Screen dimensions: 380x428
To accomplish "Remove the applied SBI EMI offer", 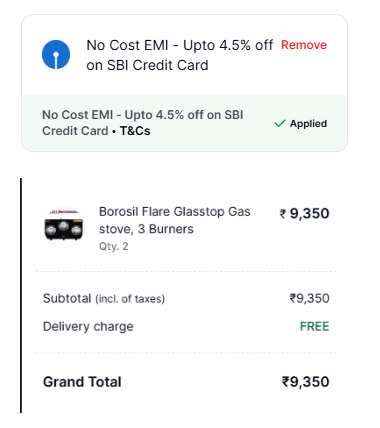I will click(x=304, y=45).
